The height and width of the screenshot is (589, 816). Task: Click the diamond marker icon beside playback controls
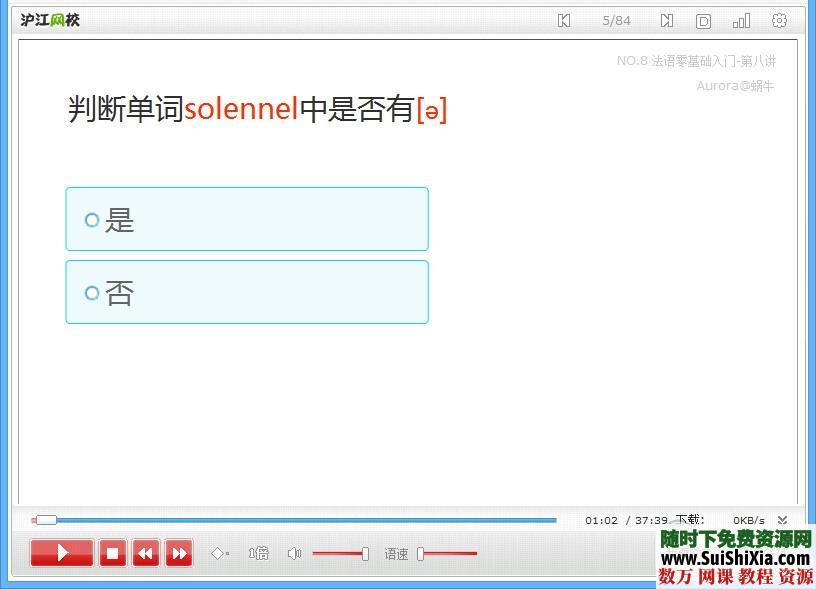pos(219,552)
